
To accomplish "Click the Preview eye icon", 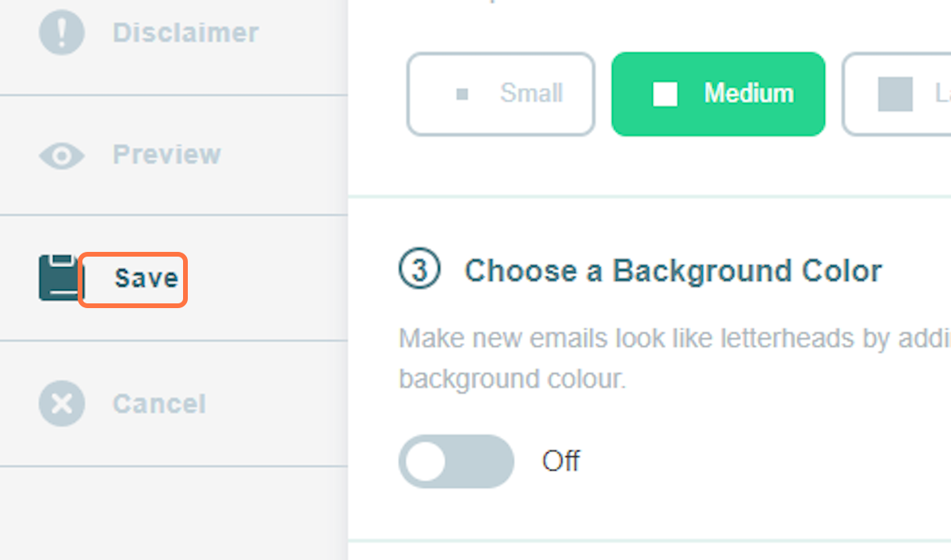I will click(61, 155).
